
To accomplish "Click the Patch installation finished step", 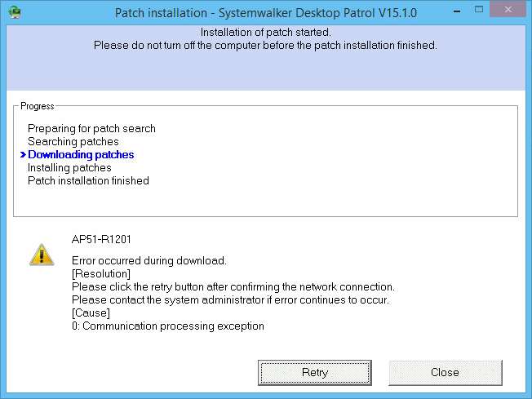I will tap(88, 180).
